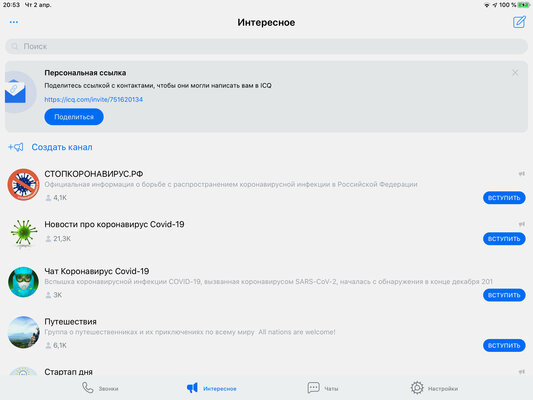The width and height of the screenshot is (533, 400).
Task: Join Чат Коронавирус Covid-19
Action: pyautogui.click(x=504, y=295)
